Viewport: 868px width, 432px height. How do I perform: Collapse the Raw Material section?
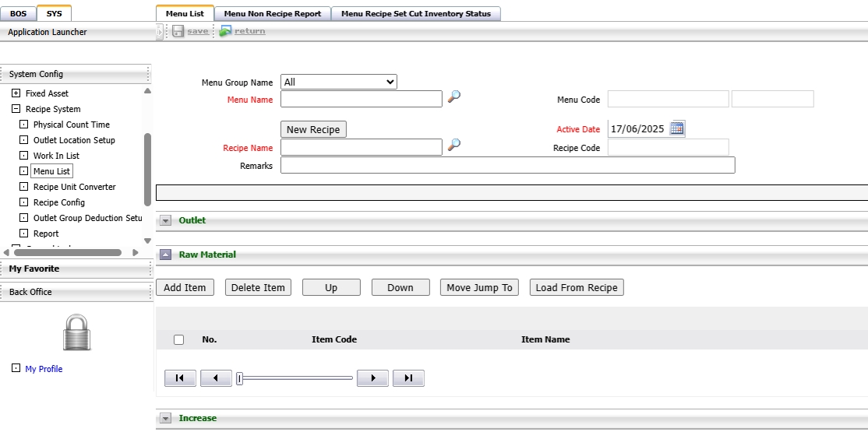tap(165, 255)
